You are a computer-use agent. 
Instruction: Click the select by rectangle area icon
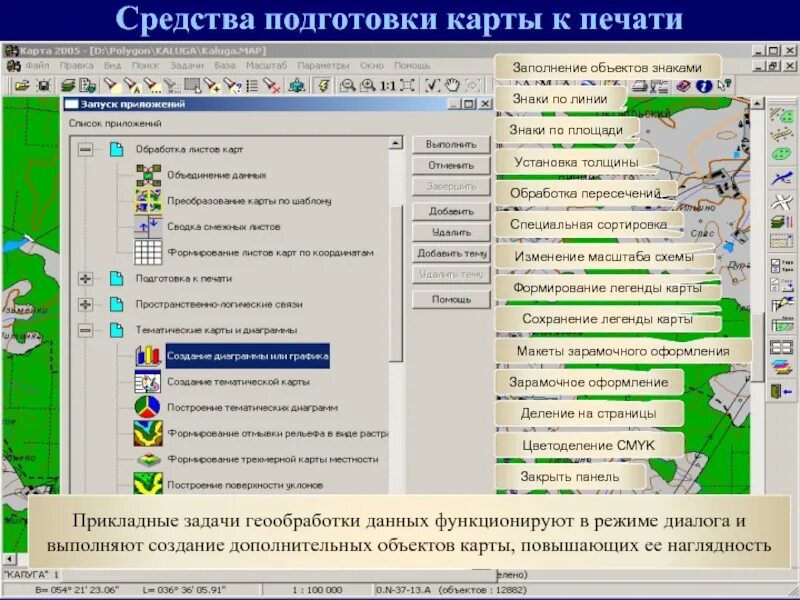point(192,85)
